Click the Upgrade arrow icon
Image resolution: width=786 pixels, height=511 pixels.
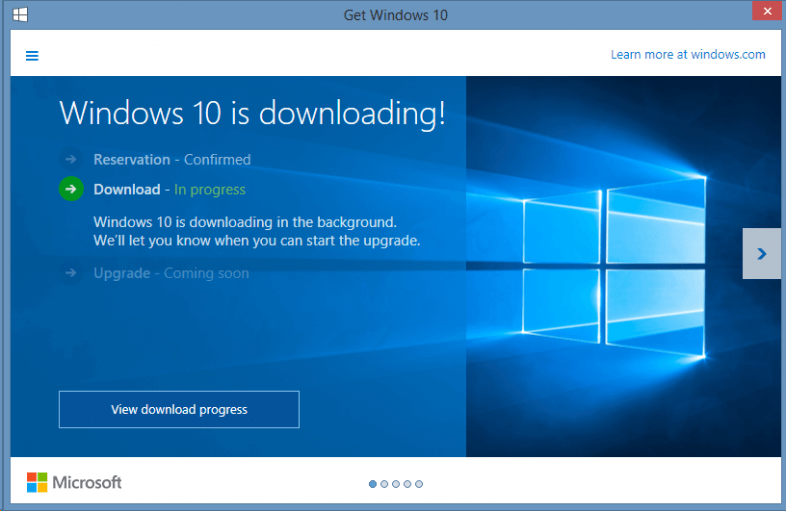[71, 272]
